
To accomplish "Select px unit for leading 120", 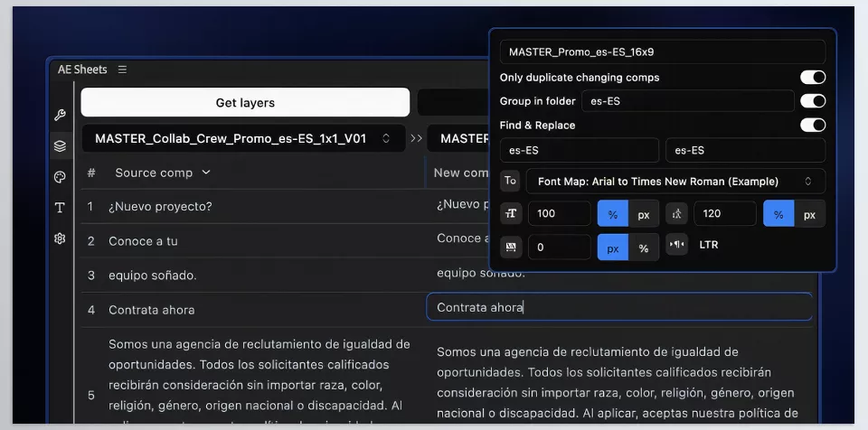I will pyautogui.click(x=809, y=214).
